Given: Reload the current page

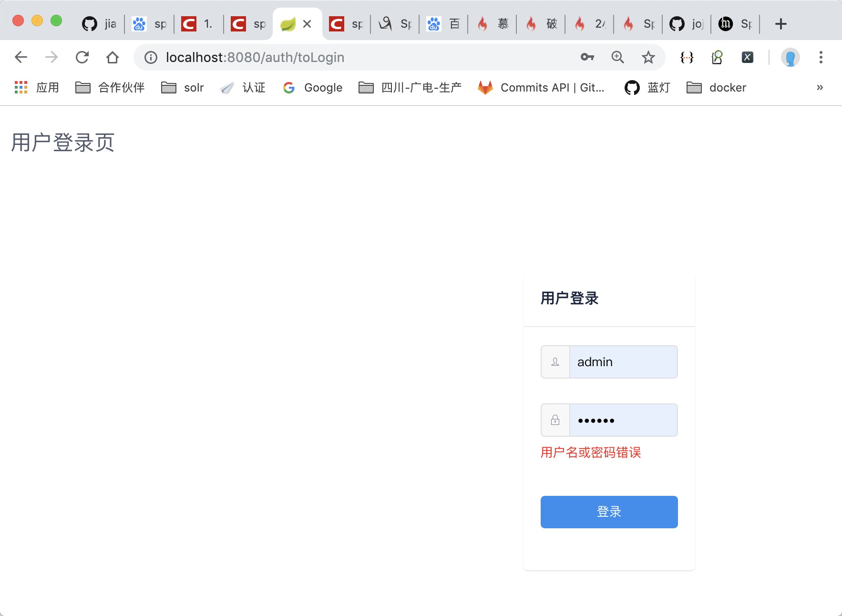Looking at the screenshot, I should point(82,57).
